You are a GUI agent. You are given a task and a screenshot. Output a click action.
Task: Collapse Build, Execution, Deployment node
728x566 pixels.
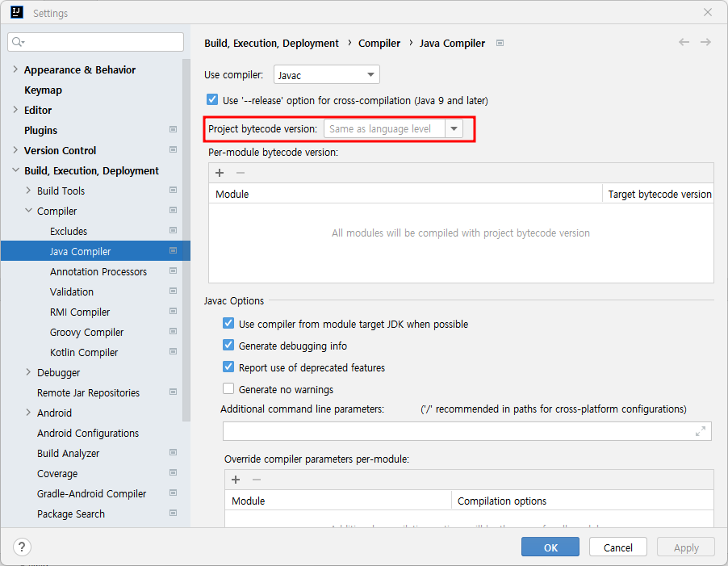tap(15, 170)
